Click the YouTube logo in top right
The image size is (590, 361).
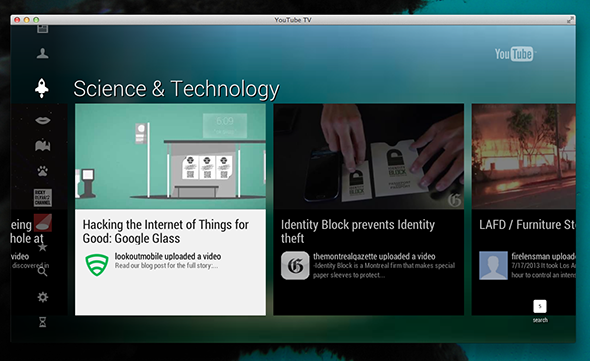(514, 54)
